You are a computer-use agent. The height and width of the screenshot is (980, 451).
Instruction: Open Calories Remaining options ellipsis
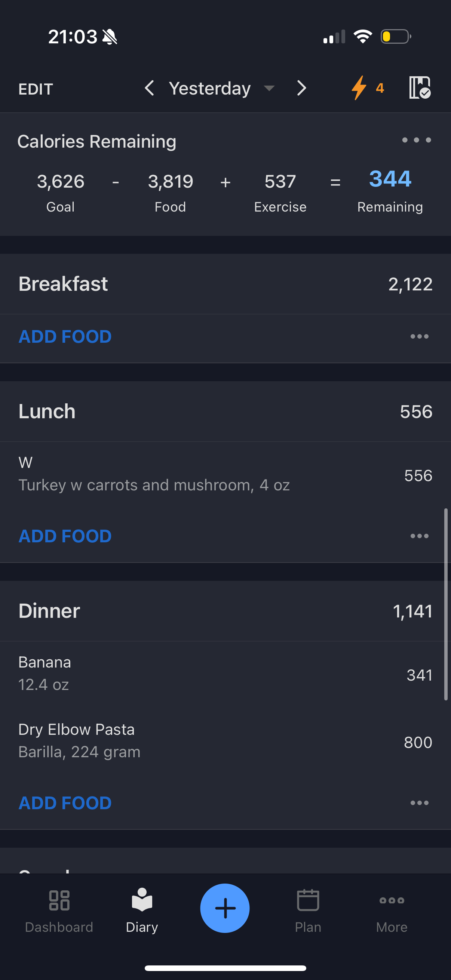(x=416, y=140)
